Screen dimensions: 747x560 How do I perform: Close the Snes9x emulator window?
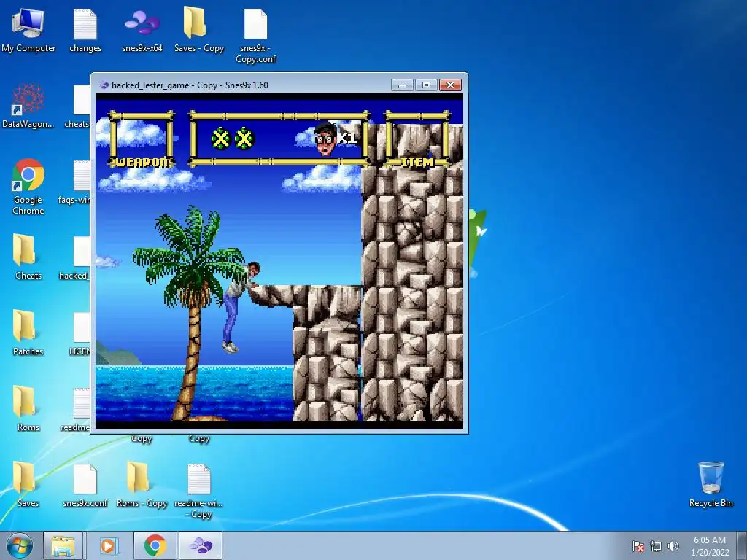pyautogui.click(x=451, y=85)
